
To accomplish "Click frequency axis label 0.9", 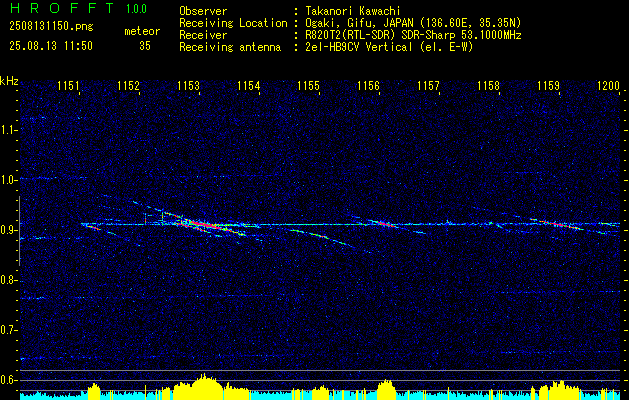I will tap(8, 230).
